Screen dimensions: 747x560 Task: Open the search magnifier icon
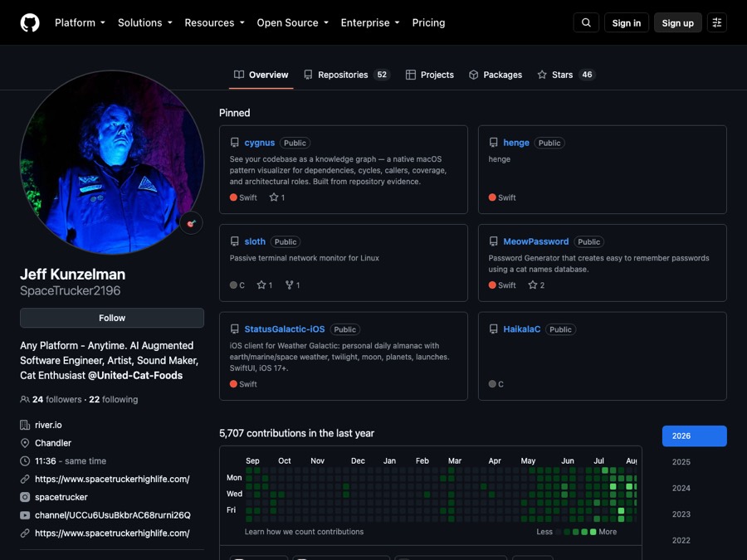tap(586, 22)
